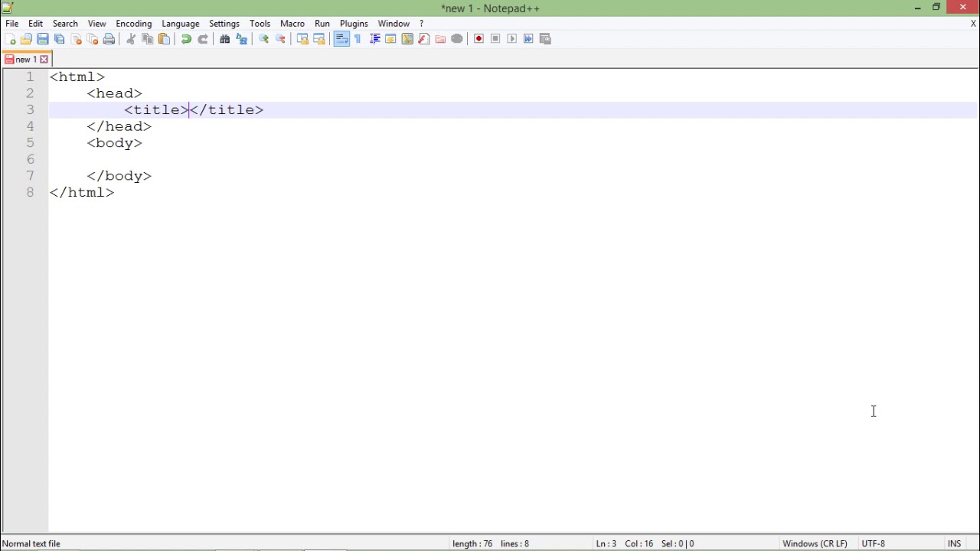The image size is (980, 551).
Task: Open the Run menu
Action: click(322, 24)
